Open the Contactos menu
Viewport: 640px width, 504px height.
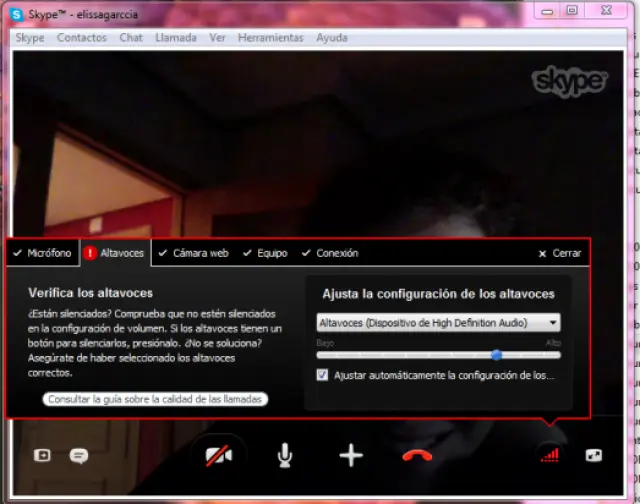pyautogui.click(x=82, y=38)
